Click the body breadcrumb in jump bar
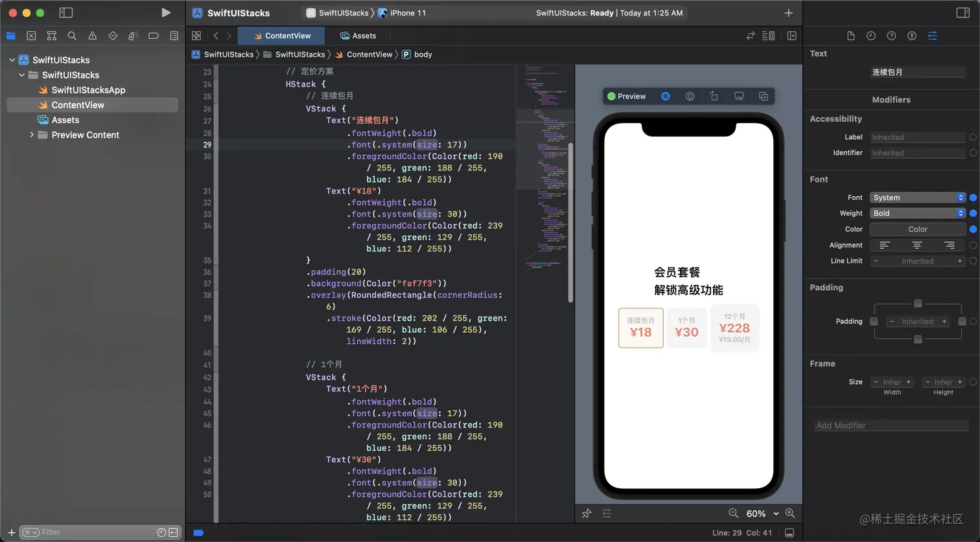Image resolution: width=980 pixels, height=542 pixels. [x=417, y=54]
